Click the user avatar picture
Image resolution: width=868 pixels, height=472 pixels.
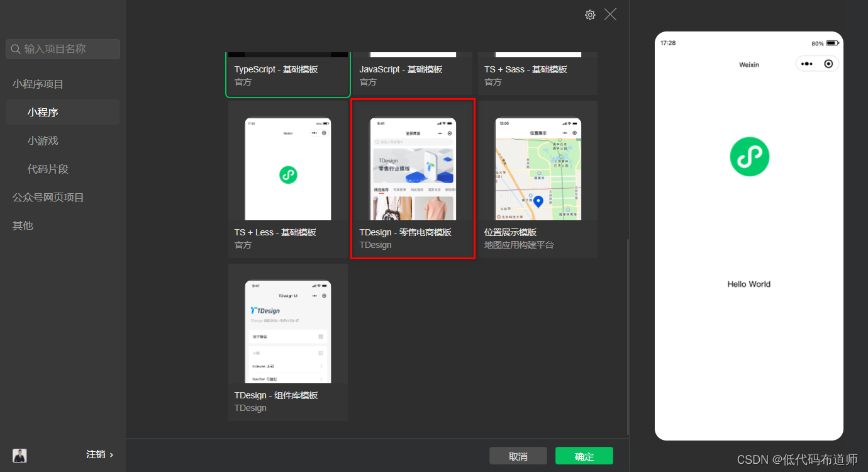[19, 455]
